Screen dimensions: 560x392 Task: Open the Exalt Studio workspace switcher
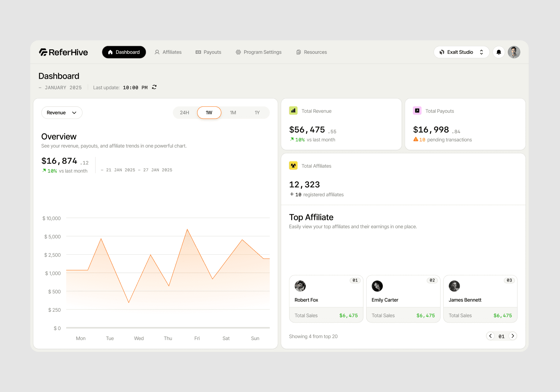[461, 52]
